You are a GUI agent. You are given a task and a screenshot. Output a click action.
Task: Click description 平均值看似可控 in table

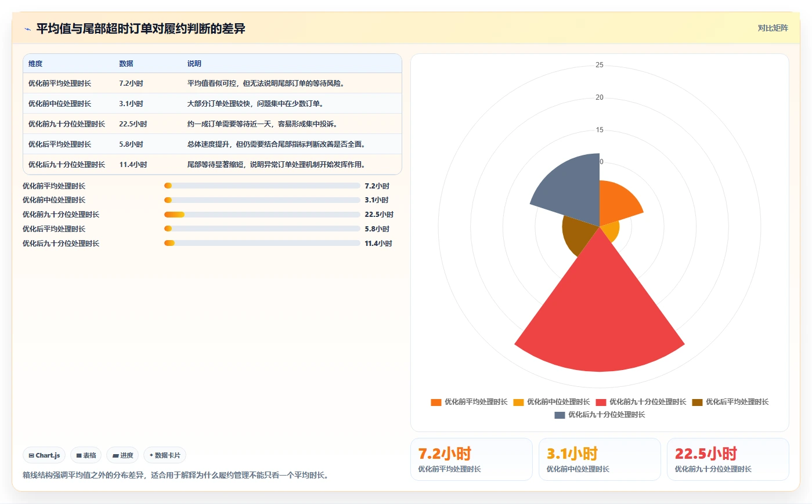pos(266,84)
